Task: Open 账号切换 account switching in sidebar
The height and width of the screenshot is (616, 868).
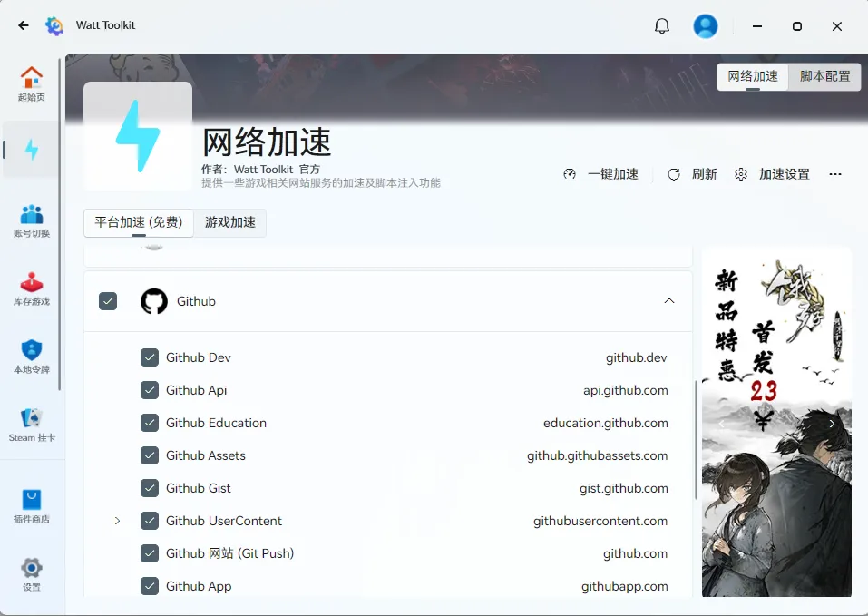Action: pos(32,220)
